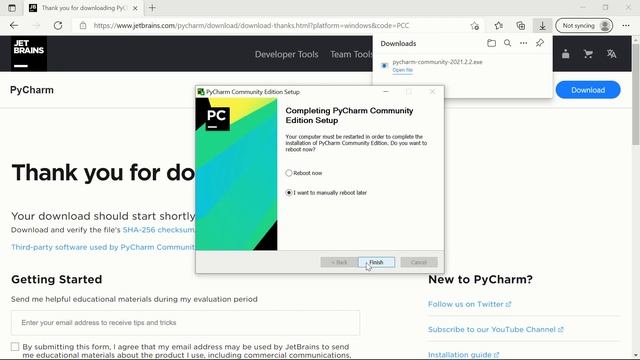640x360 pixels.
Task: Click the Back button in setup dialog
Action: click(x=339, y=262)
